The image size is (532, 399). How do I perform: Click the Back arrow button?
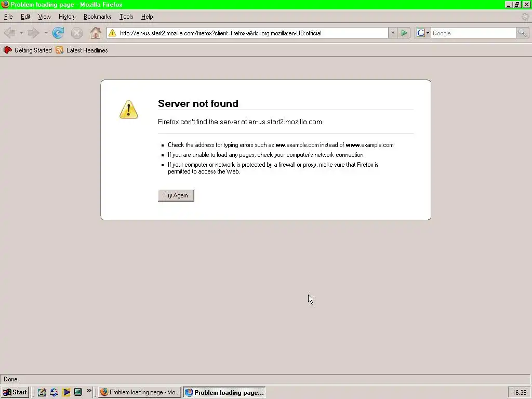tap(10, 33)
